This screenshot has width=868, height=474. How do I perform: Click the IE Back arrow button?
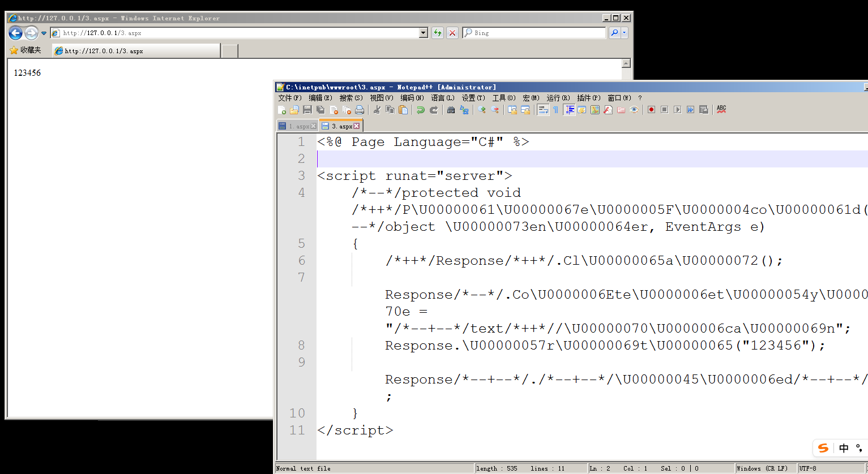15,33
